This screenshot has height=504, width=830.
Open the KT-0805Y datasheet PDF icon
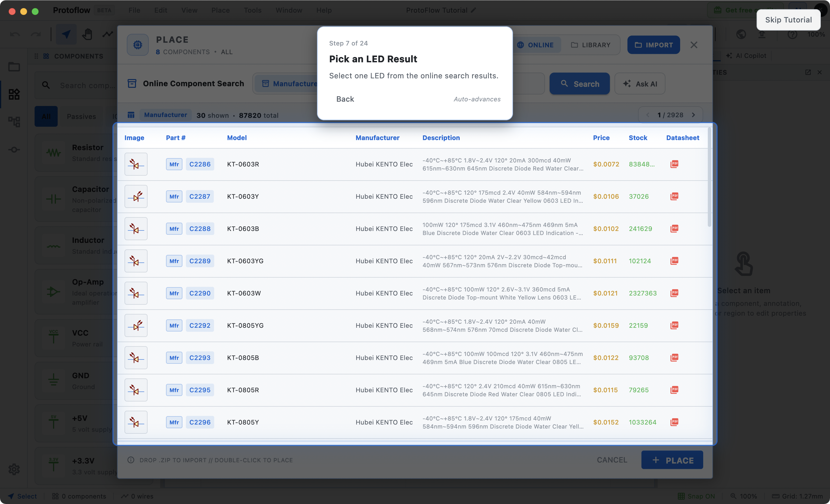(x=674, y=422)
